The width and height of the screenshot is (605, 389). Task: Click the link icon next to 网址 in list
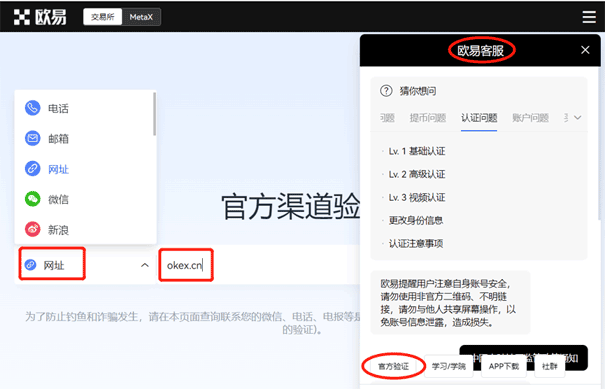[x=32, y=169]
